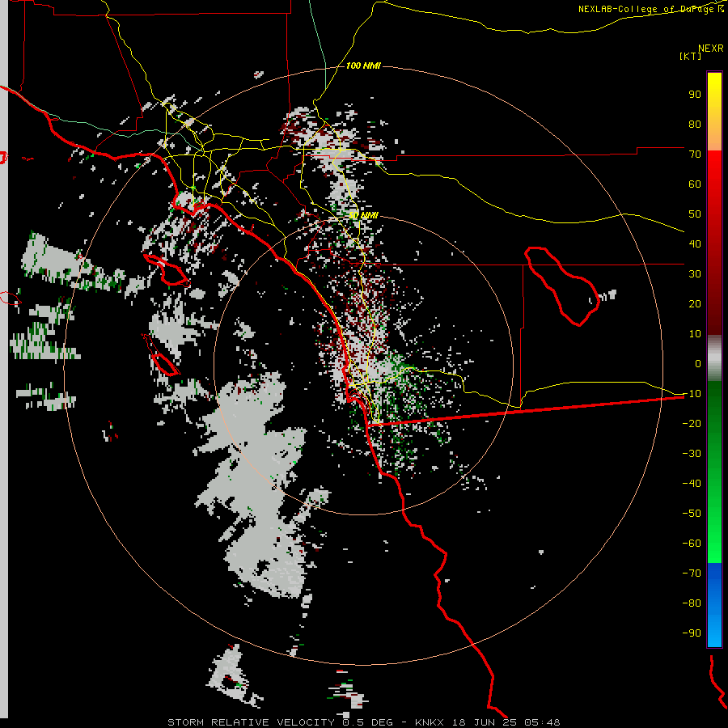728x728 pixels.
Task: Click the 100 NMI range ring label
Action: tap(363, 66)
